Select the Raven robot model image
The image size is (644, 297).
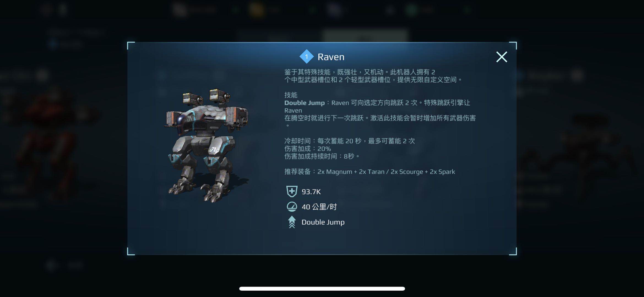click(x=207, y=145)
